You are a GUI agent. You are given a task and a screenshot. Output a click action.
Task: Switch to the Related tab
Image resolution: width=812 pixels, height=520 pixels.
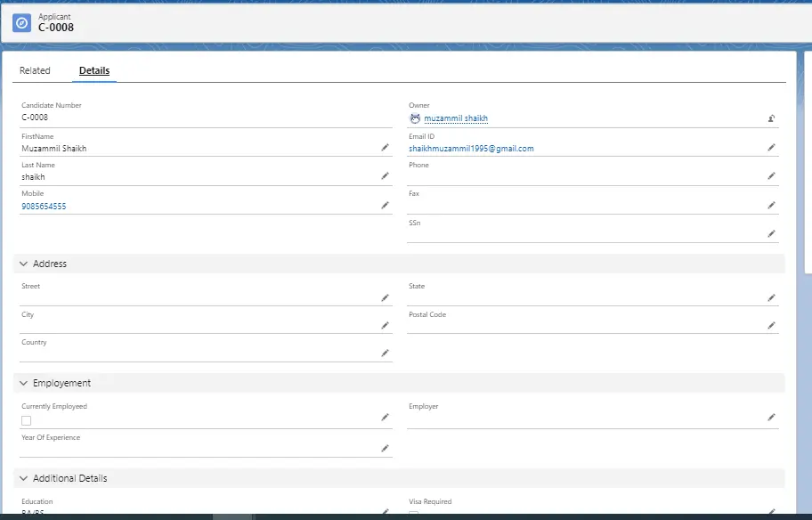click(x=35, y=70)
